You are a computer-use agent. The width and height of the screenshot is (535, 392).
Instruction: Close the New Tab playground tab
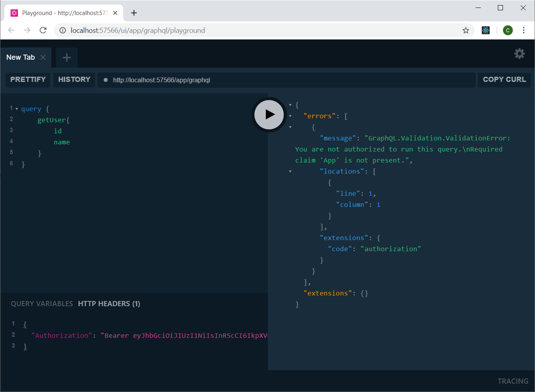pos(43,57)
